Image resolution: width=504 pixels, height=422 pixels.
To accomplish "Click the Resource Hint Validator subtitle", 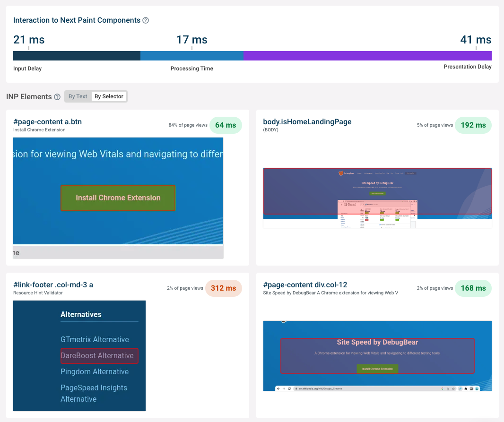I will [x=38, y=293].
